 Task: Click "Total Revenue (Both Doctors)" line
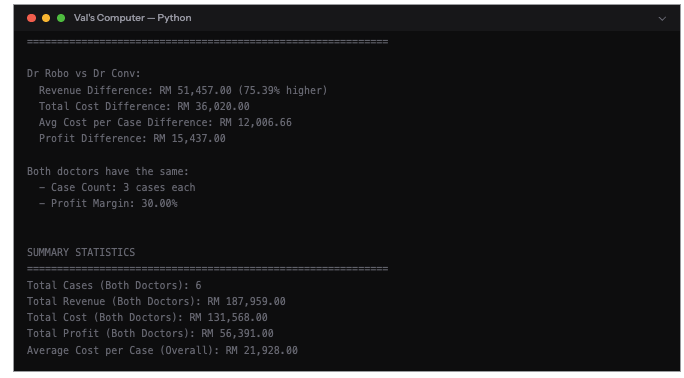pyautogui.click(x=156, y=302)
